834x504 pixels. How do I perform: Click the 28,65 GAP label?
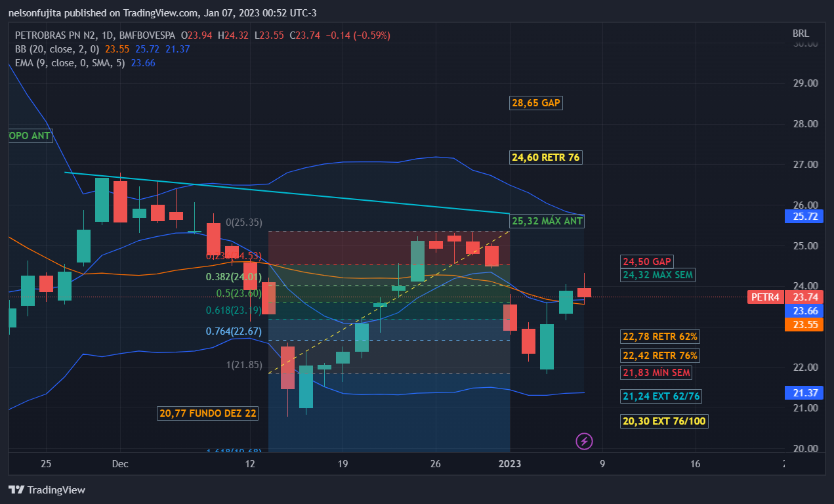pyautogui.click(x=536, y=103)
